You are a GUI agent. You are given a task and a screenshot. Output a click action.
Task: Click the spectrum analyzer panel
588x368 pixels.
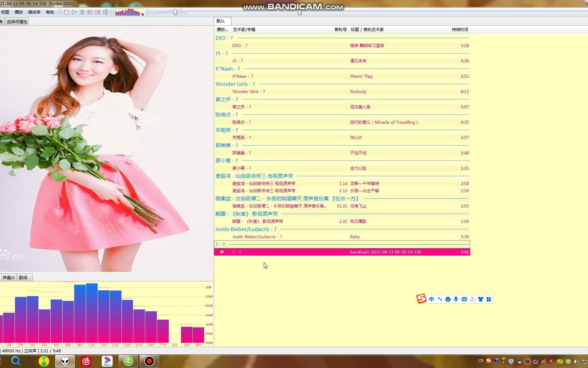106,313
